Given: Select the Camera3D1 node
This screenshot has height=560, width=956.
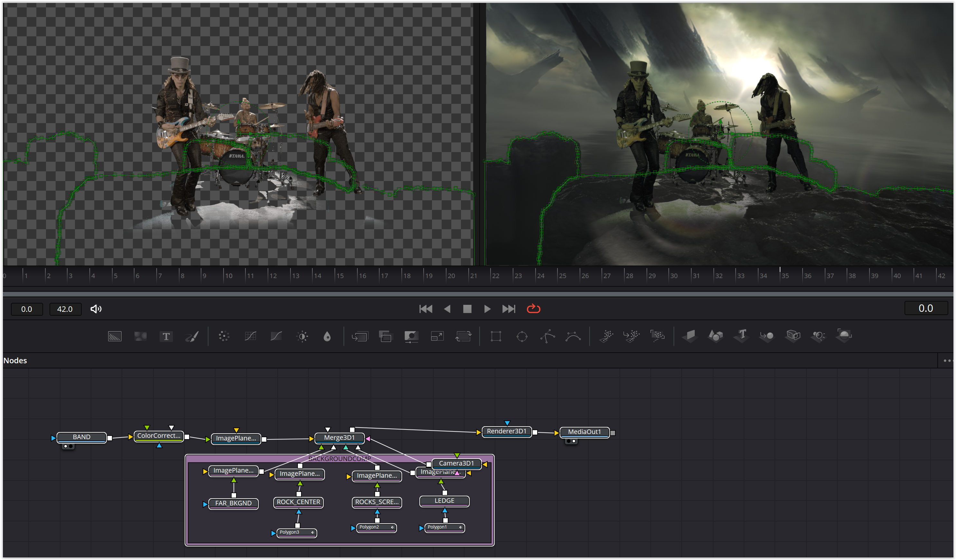Looking at the screenshot, I should (x=456, y=464).
